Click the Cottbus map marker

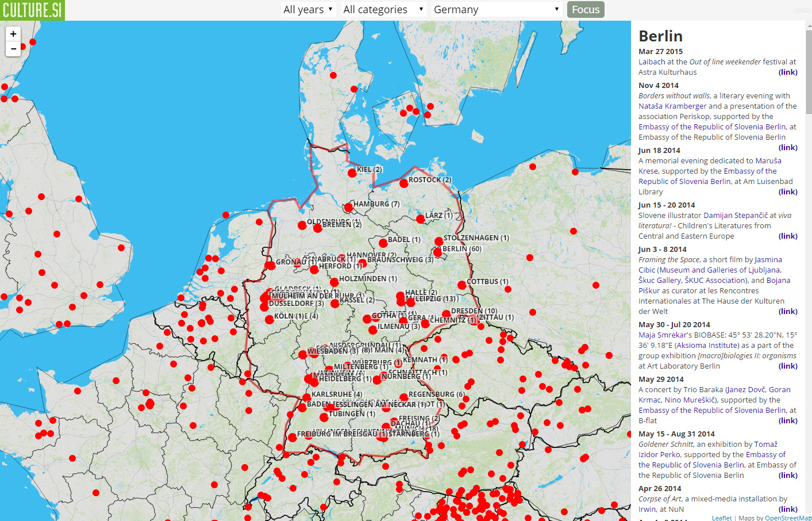pyautogui.click(x=462, y=285)
